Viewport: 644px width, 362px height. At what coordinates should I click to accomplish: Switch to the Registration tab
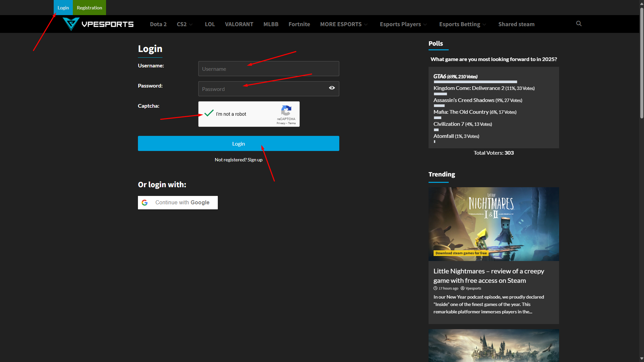(89, 7)
